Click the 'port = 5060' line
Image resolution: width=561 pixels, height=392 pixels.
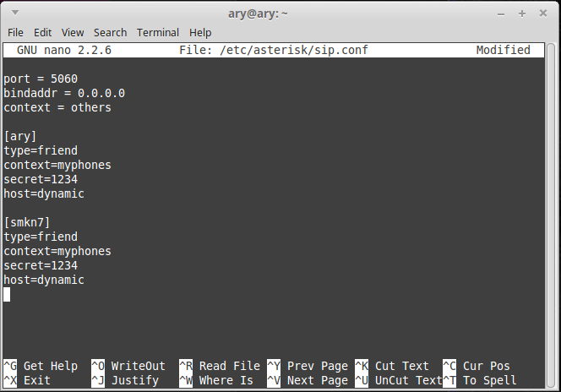coord(41,79)
